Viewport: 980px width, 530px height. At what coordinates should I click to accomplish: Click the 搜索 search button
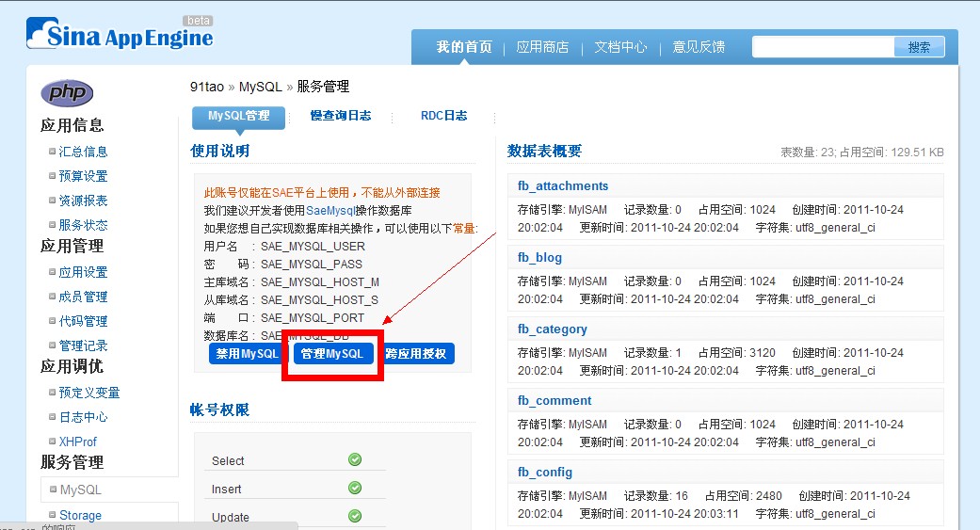coord(919,47)
